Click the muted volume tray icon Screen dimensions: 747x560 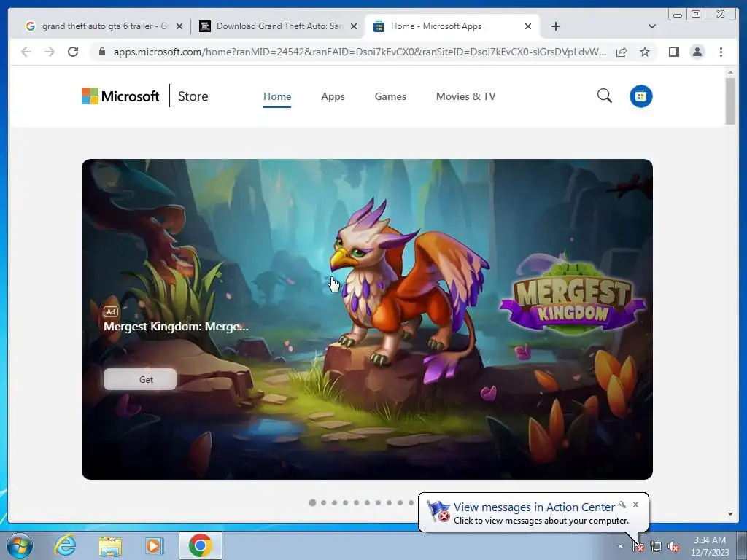(x=673, y=547)
